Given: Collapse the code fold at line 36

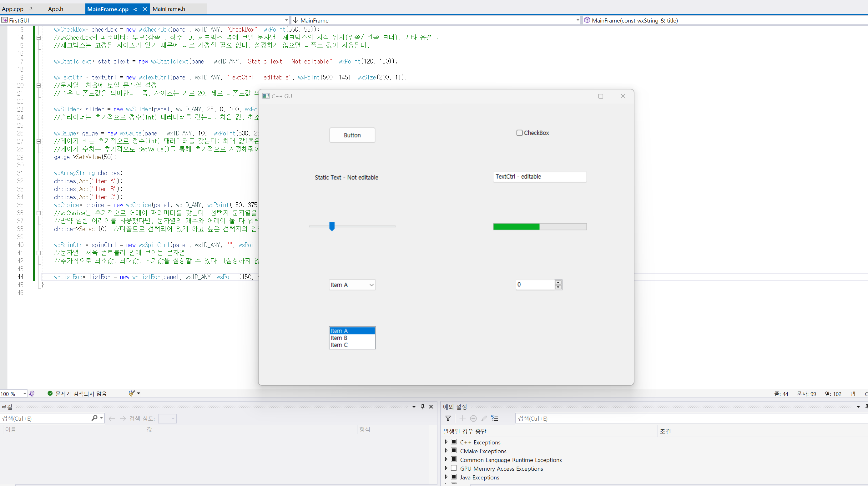Looking at the screenshot, I should click(39, 213).
